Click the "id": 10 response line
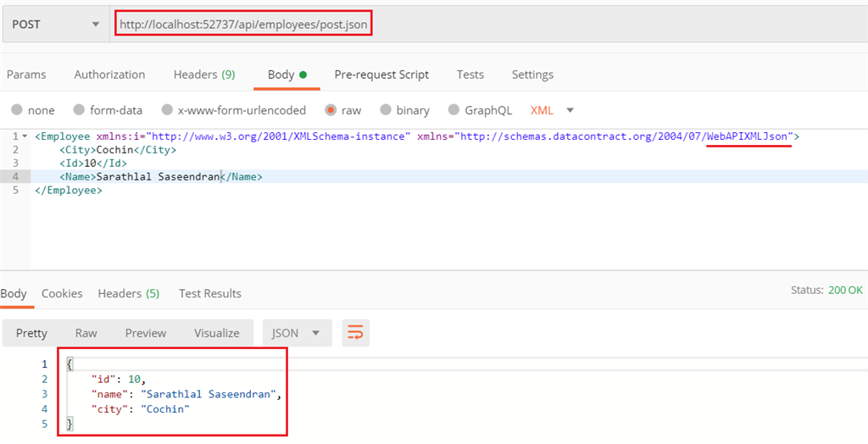 pos(119,380)
